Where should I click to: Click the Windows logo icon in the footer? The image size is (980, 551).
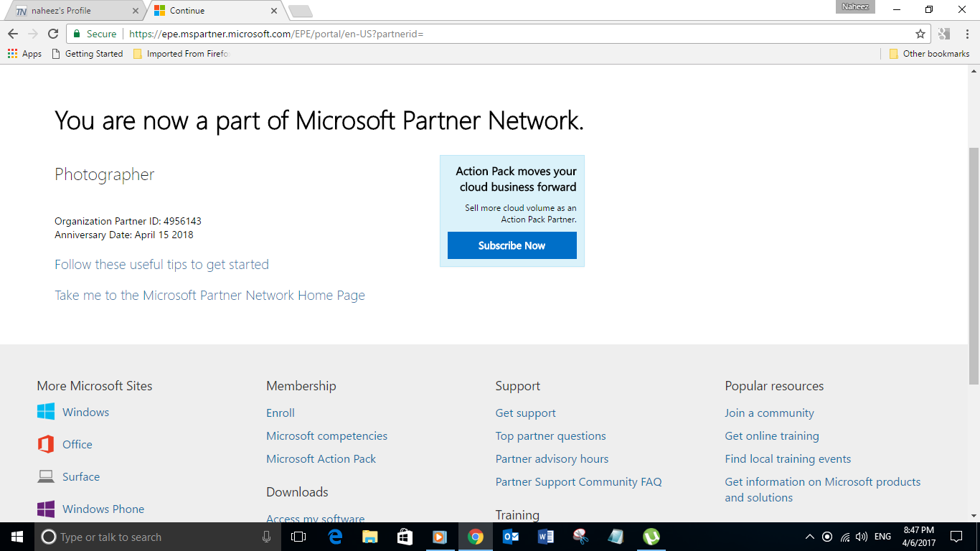coord(46,412)
